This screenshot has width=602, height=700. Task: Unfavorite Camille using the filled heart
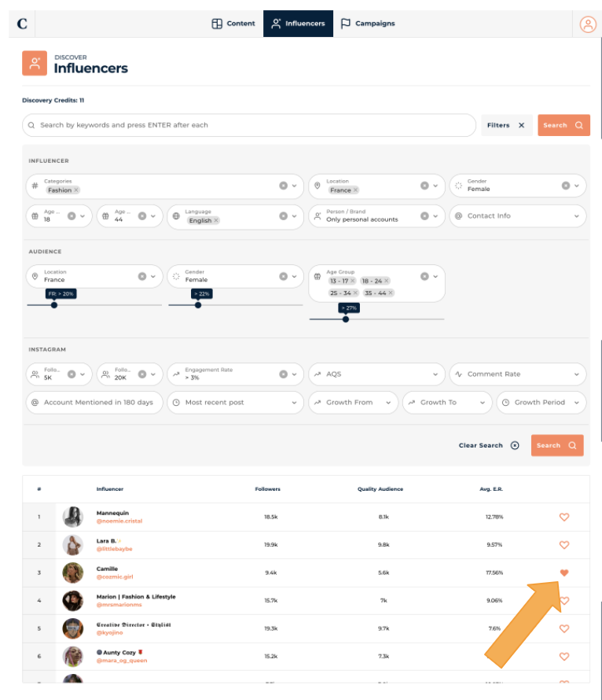pos(563,573)
